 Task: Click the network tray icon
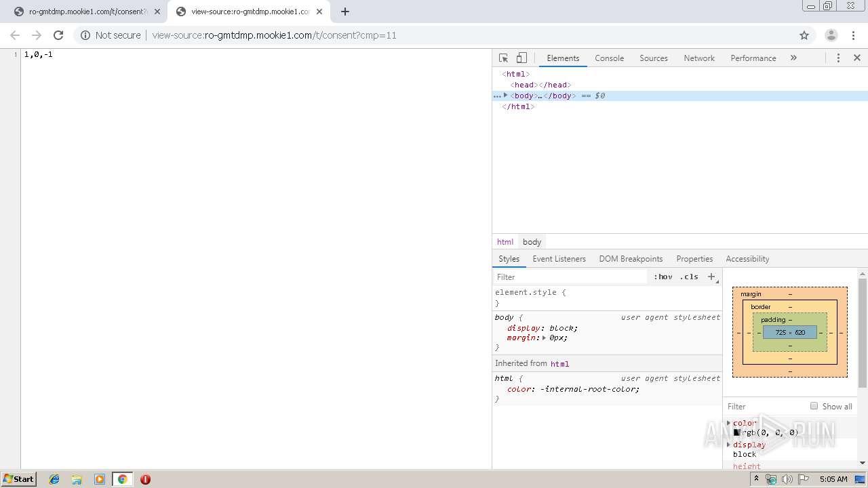(771, 479)
